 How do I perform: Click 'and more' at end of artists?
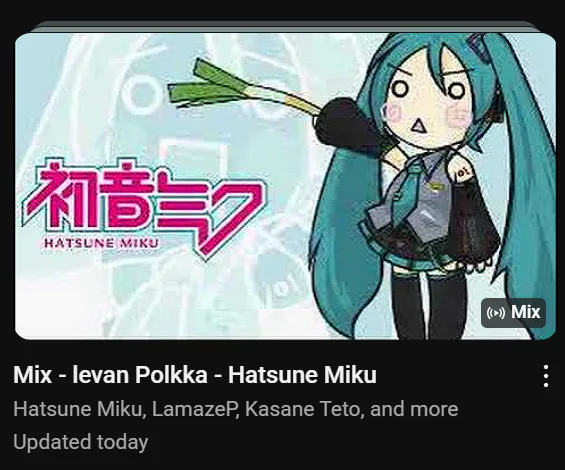pos(414,409)
